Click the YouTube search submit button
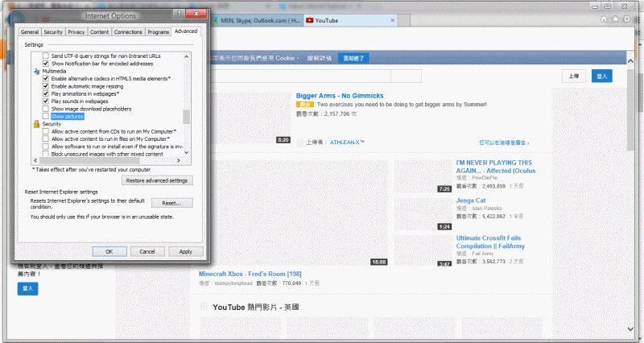 tap(406, 76)
